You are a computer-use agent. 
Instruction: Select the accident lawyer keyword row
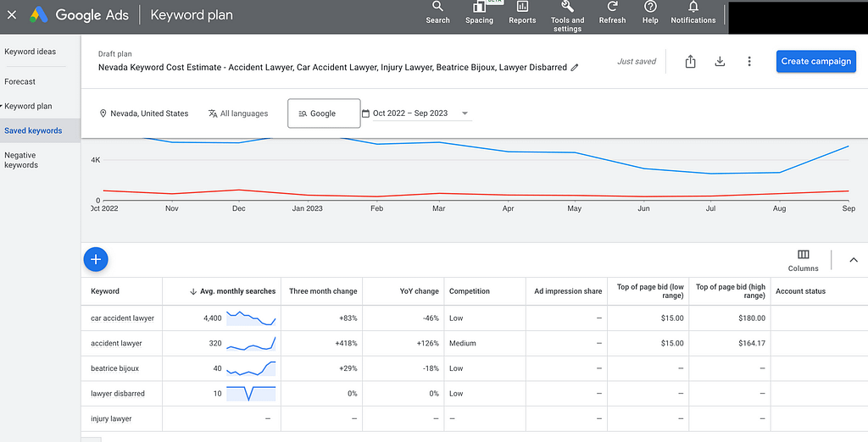click(x=116, y=343)
